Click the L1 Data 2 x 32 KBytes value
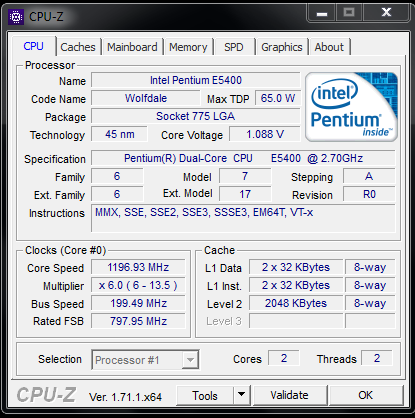The height and width of the screenshot is (418, 415). [x=296, y=267]
